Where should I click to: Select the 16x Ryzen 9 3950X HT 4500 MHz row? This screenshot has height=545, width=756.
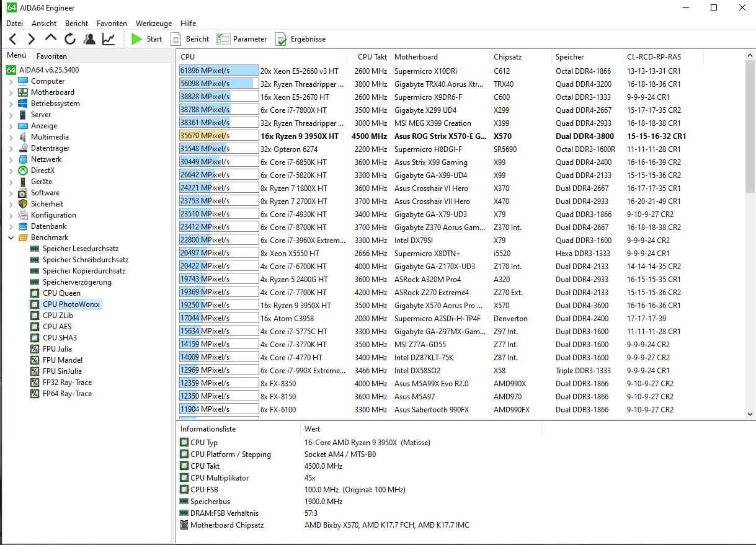pos(461,136)
